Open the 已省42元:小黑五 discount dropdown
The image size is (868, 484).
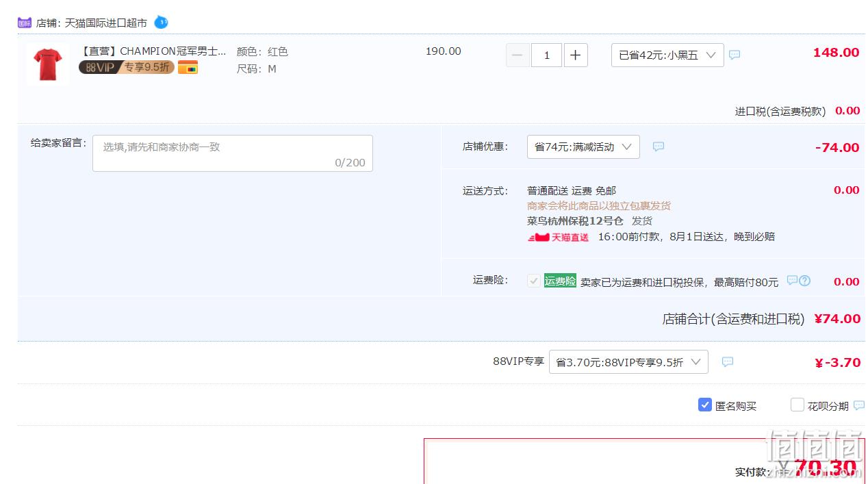[667, 55]
